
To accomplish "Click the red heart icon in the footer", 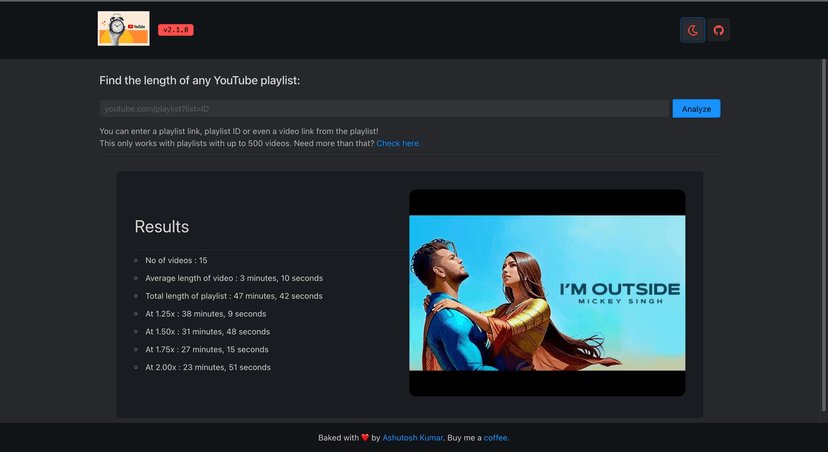I will pos(365,438).
